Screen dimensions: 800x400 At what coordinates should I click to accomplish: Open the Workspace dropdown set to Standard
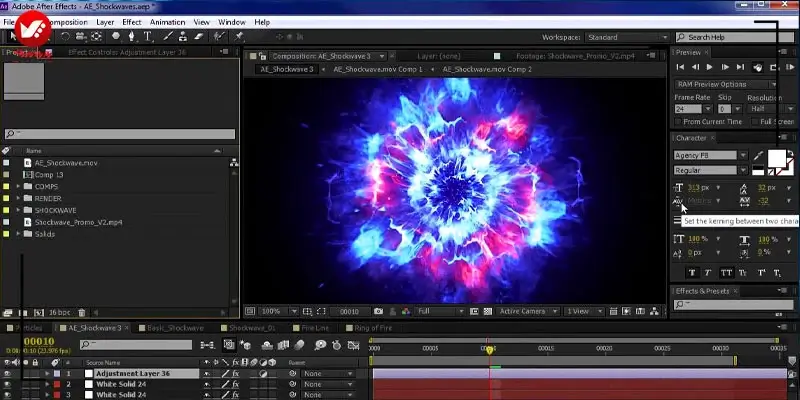[628, 37]
